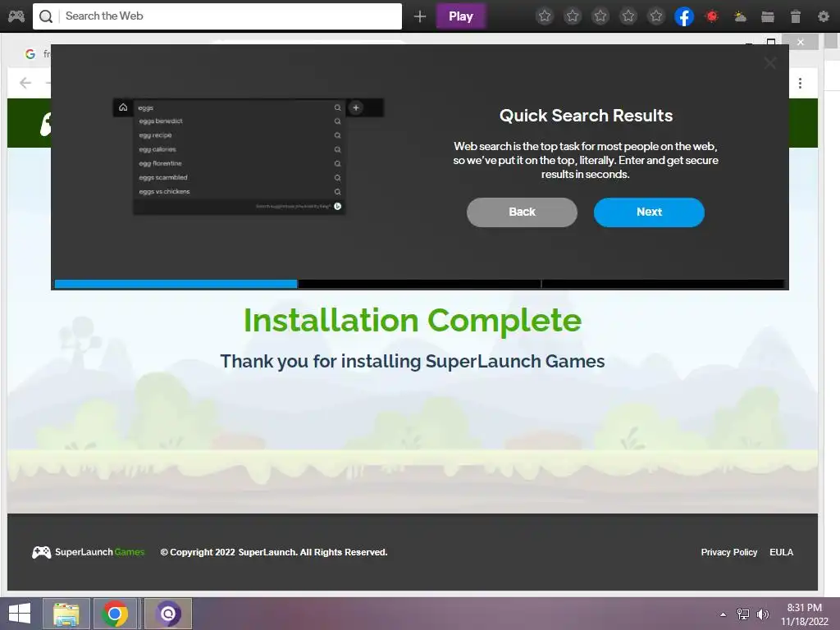
Task: Click the Installation Complete heading
Action: 413,321
